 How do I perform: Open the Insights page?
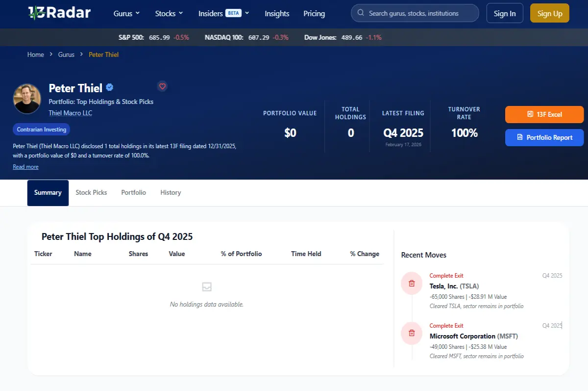point(277,13)
